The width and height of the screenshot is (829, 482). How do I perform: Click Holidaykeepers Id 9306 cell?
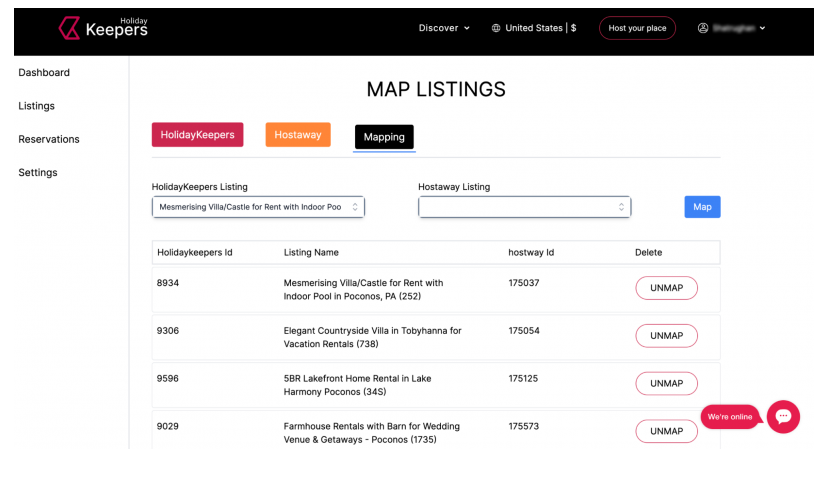tap(168, 331)
